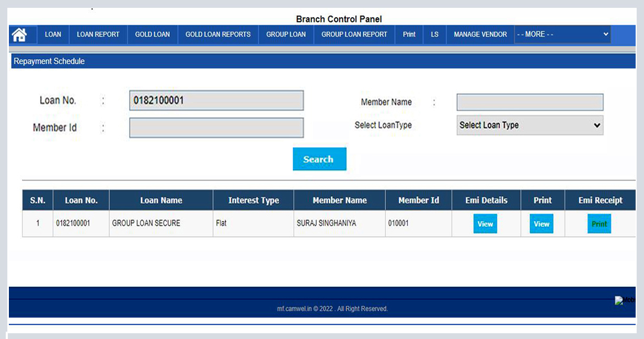
Task: Click View under the Print column
Action: pos(542,223)
